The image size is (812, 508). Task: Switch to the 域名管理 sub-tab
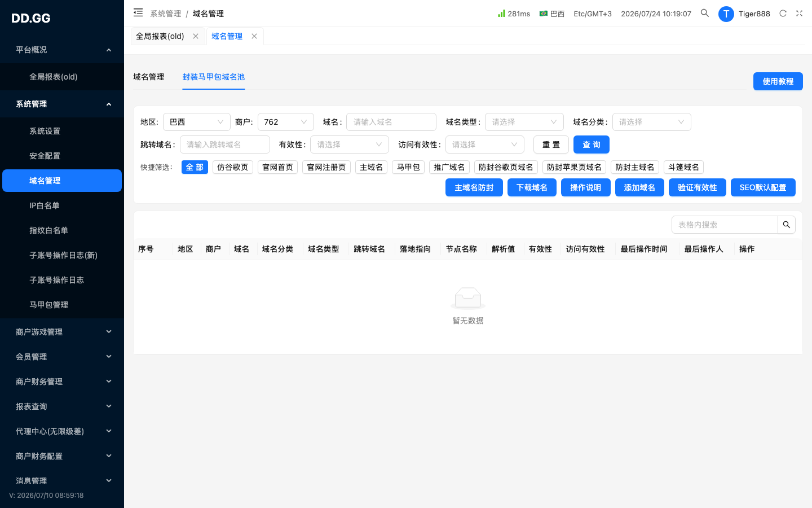pos(149,77)
